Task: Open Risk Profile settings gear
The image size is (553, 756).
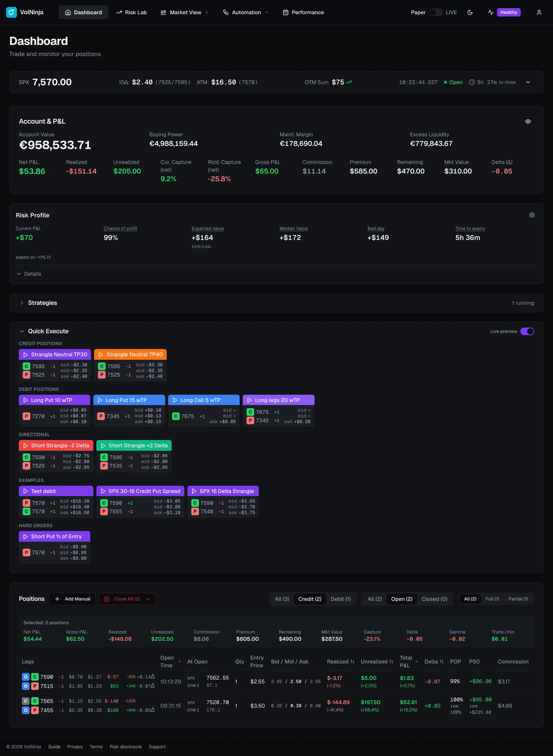Action: (x=532, y=215)
